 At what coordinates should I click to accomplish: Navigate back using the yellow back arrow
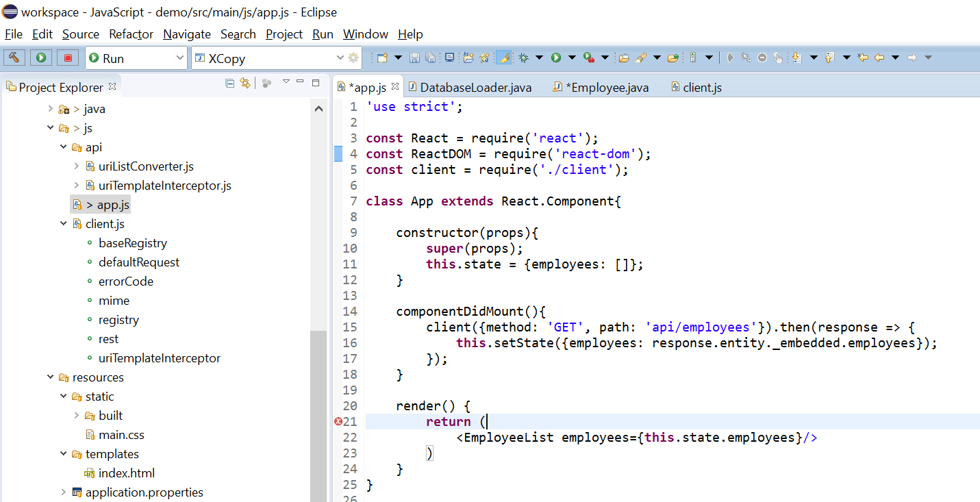[879, 58]
